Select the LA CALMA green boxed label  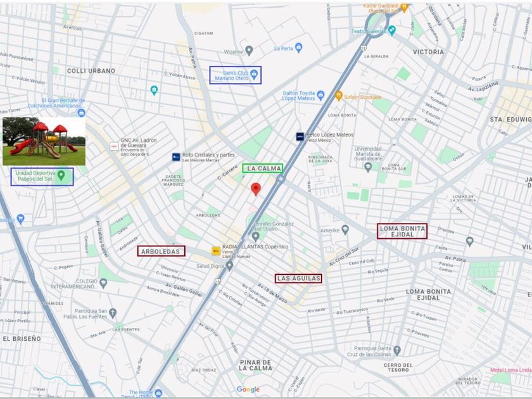click(x=263, y=168)
